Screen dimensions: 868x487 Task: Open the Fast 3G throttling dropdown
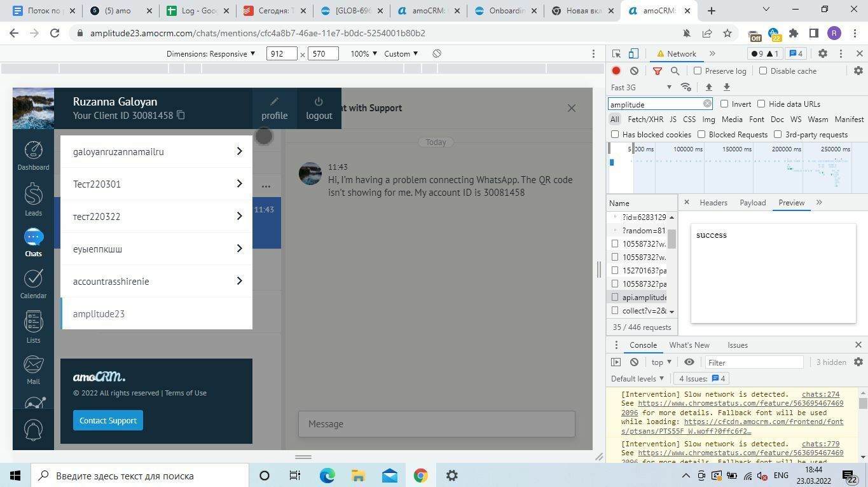(x=641, y=87)
